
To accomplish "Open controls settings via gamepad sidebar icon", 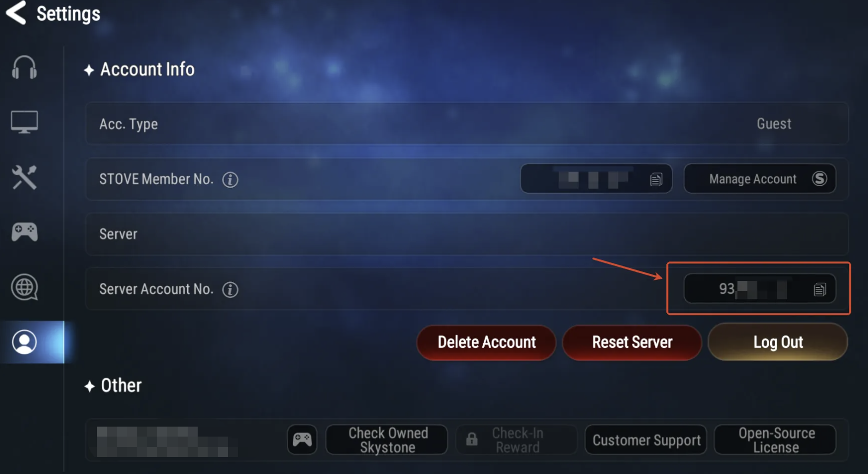I will pyautogui.click(x=24, y=232).
